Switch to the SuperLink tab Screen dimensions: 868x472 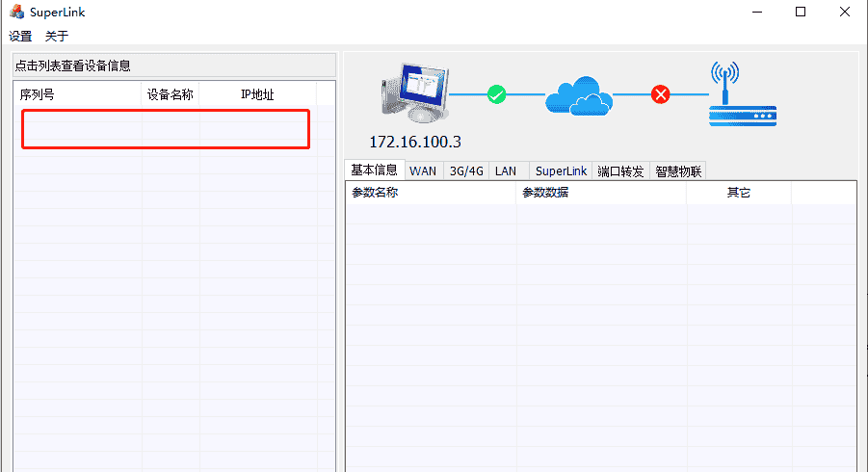(x=561, y=171)
